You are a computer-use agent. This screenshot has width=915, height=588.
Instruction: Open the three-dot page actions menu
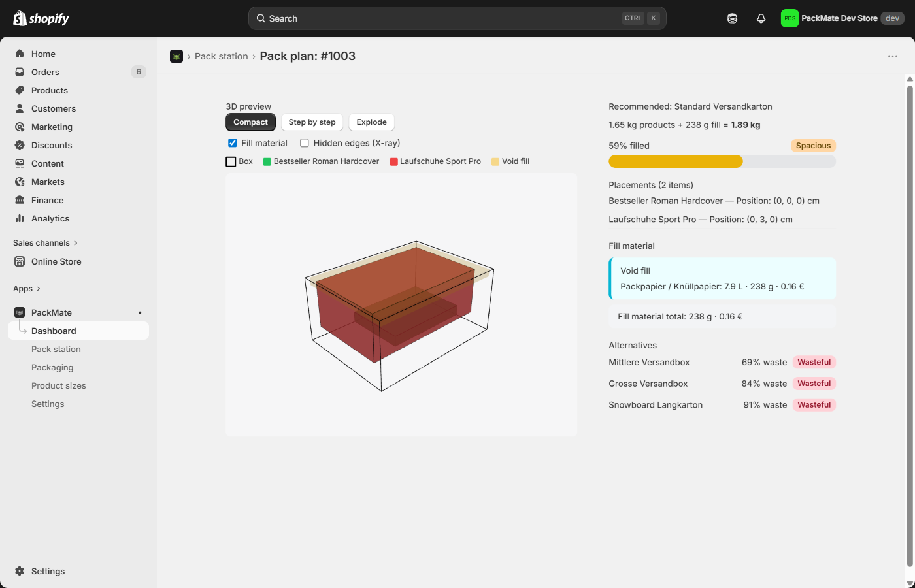(x=892, y=56)
